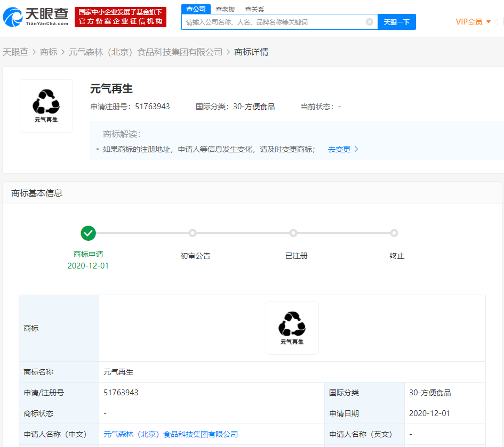Switch to 查公司 tab
Image resolution: width=504 pixels, height=447 pixels.
[x=196, y=9]
